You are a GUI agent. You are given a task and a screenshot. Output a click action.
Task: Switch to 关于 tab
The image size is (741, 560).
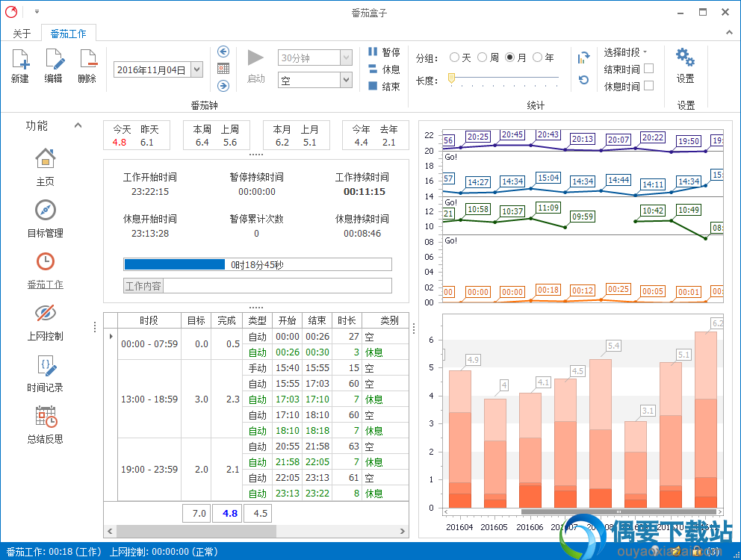click(22, 34)
